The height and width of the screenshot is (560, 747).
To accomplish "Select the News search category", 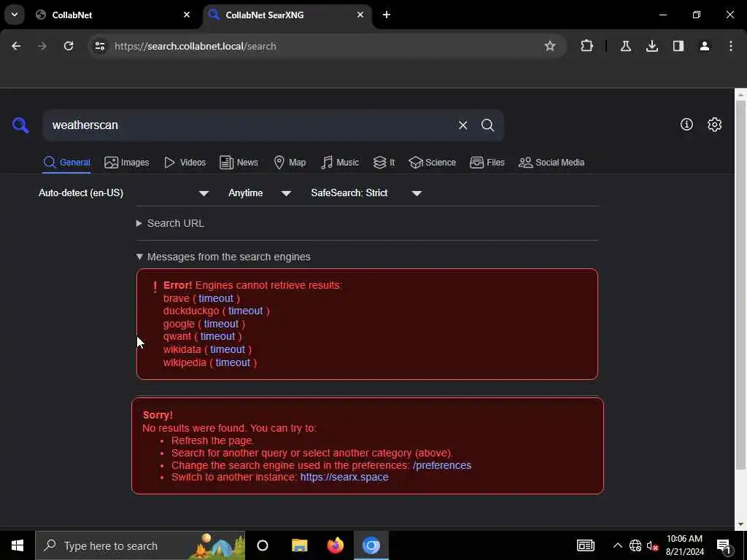I will click(x=239, y=163).
